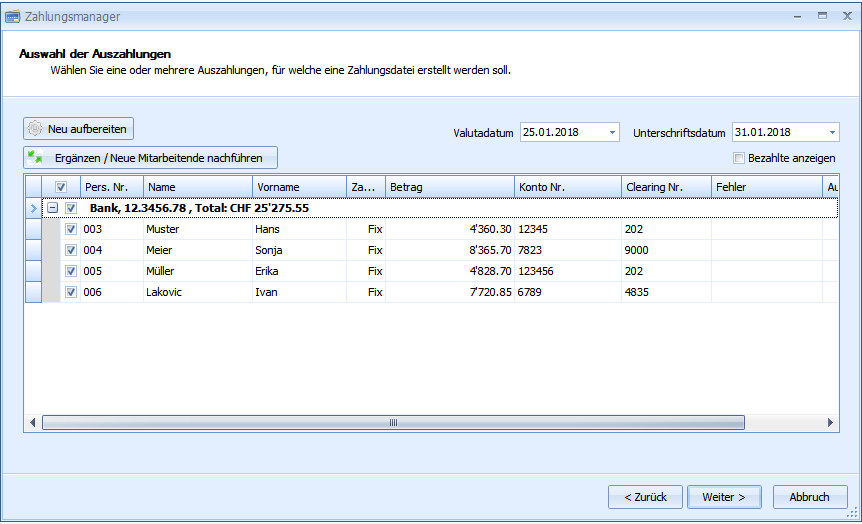
Task: Uncheck the payment row for Muster Hans
Action: (71, 229)
